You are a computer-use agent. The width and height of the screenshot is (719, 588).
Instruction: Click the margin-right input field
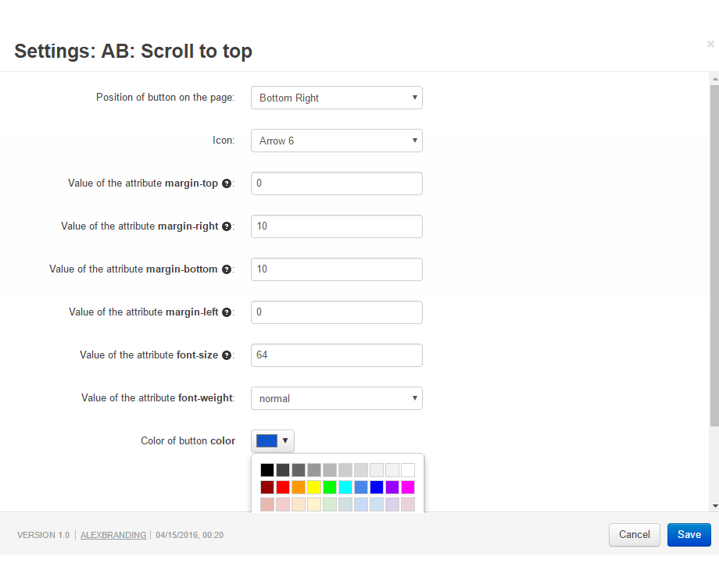(336, 226)
